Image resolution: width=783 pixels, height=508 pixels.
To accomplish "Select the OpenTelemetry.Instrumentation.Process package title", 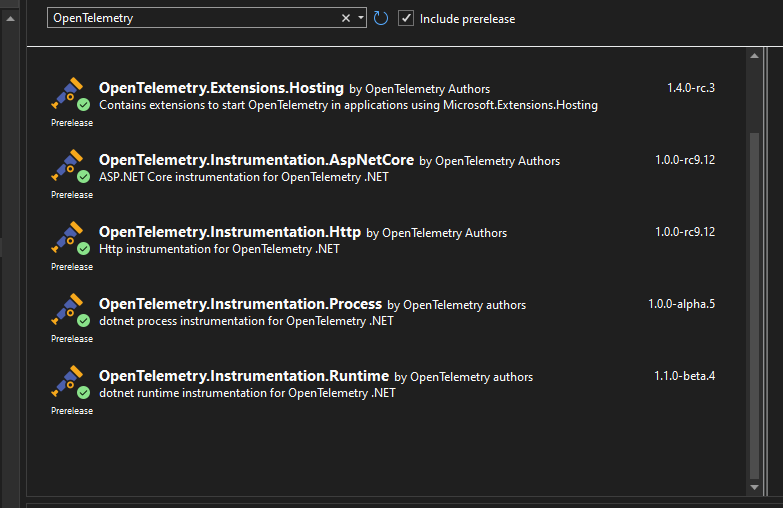I will [x=240, y=304].
